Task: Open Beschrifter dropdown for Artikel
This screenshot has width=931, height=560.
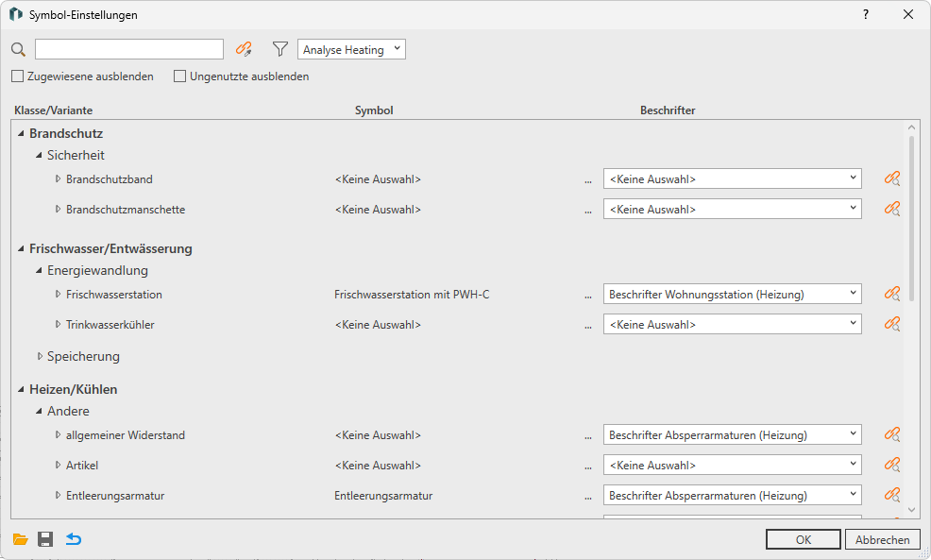Action: coord(732,465)
